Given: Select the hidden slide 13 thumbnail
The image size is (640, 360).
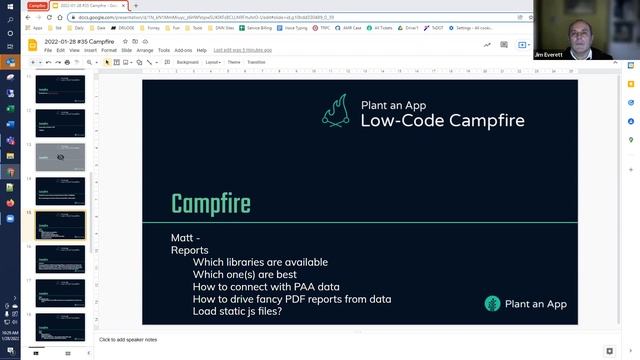Looking at the screenshot, I should tap(60, 157).
